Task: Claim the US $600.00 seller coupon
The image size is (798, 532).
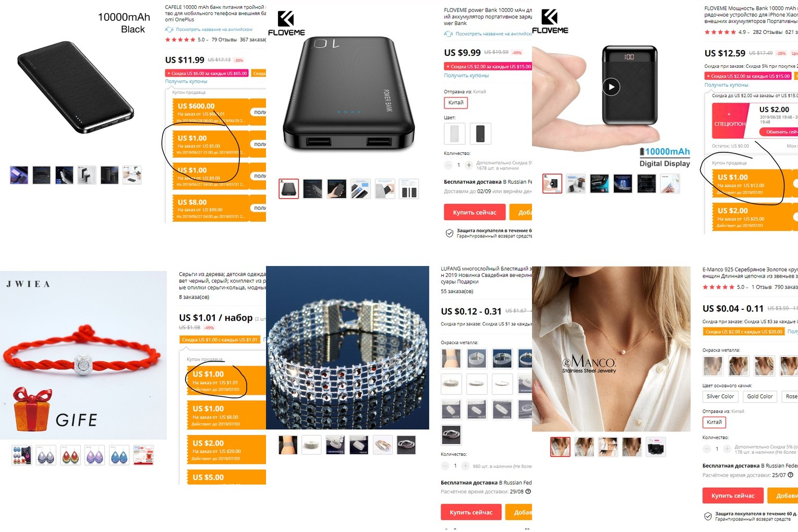Action: 259,112
